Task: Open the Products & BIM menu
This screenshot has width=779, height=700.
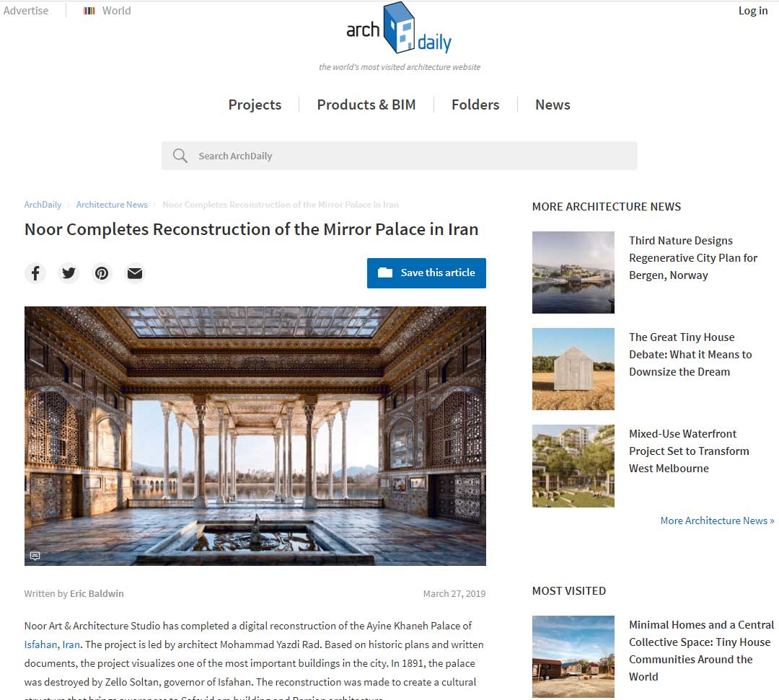Action: (366, 105)
